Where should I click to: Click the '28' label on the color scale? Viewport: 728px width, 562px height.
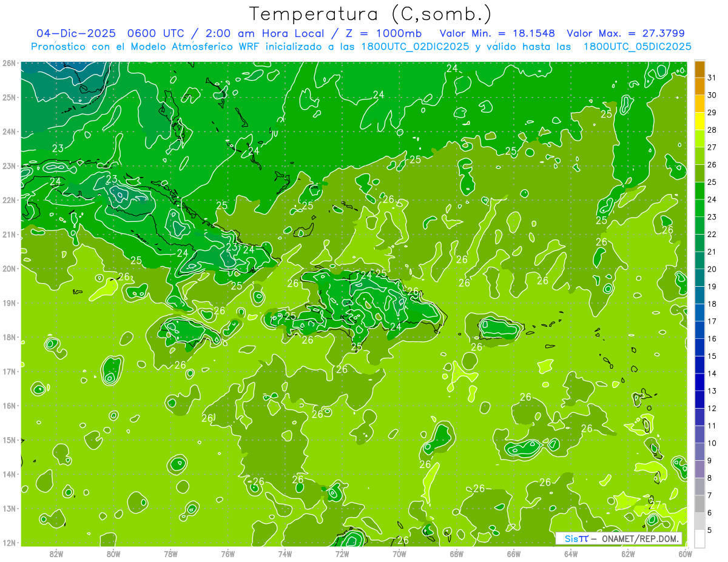(x=712, y=130)
